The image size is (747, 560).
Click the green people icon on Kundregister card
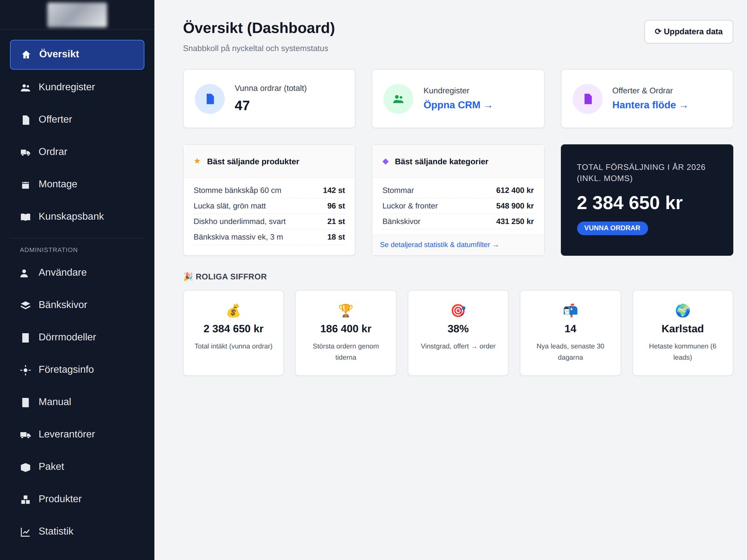click(398, 99)
